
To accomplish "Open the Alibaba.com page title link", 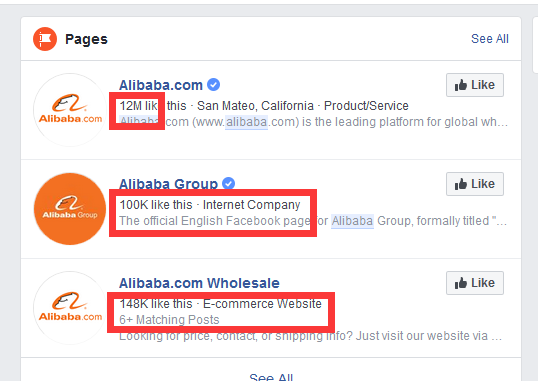I will pyautogui.click(x=161, y=85).
